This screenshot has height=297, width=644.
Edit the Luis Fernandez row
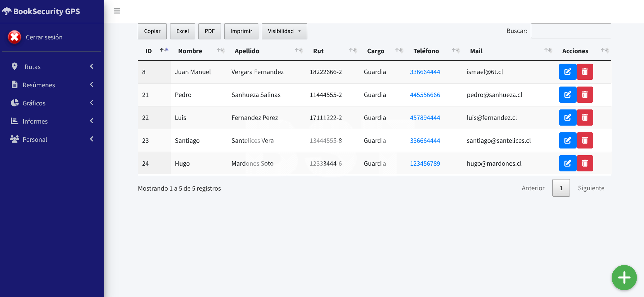tap(568, 118)
